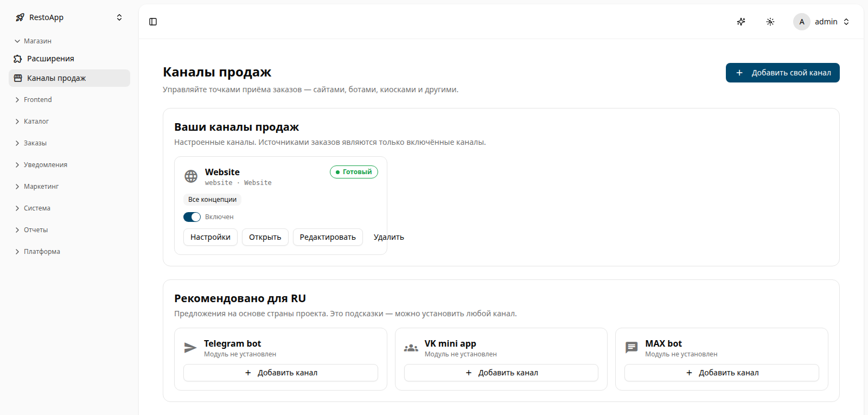Expand the Каталог section
The image size is (868, 415).
click(x=69, y=122)
